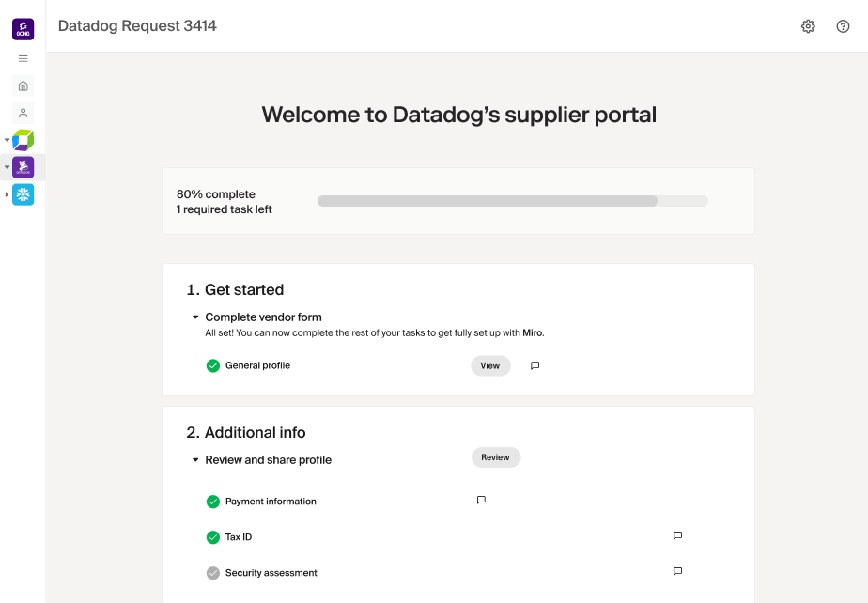Viewport: 868px width, 603px height.
Task: Select the green and blue cube workspace icon
Action: (23, 140)
